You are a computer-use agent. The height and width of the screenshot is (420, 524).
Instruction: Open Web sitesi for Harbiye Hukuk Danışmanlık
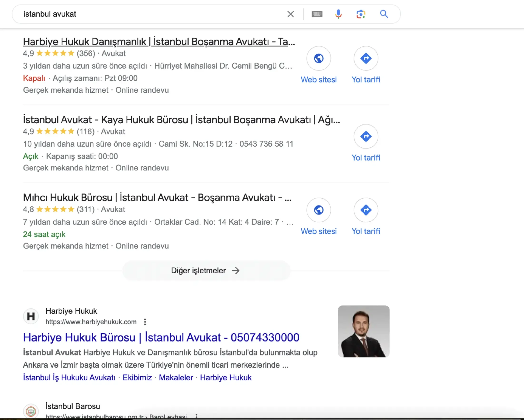coord(318,59)
